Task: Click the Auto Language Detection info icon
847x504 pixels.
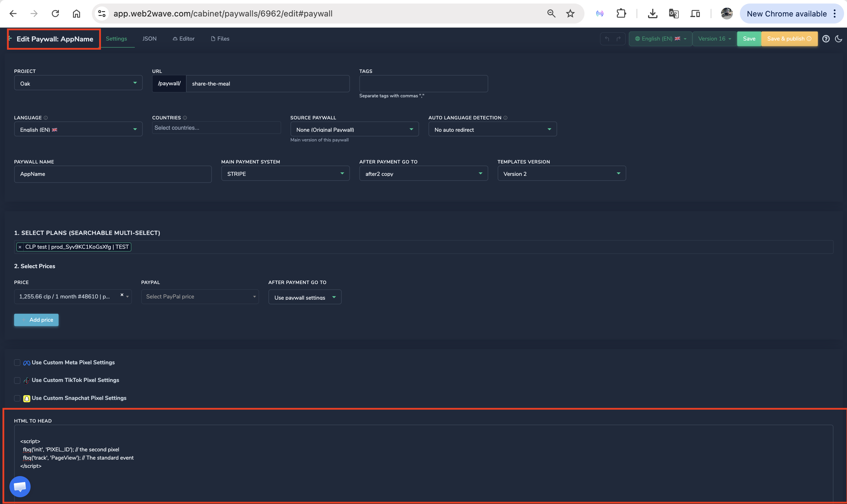Action: point(505,118)
